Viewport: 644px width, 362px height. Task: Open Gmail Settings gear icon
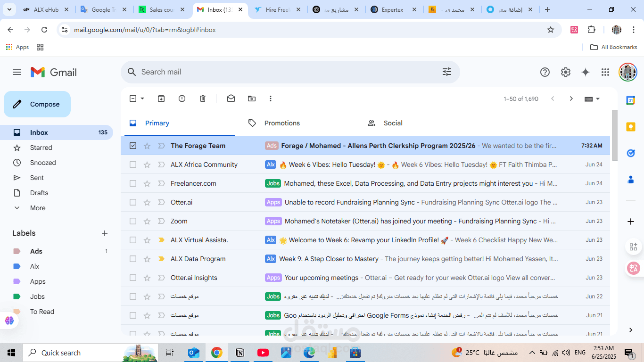click(566, 72)
